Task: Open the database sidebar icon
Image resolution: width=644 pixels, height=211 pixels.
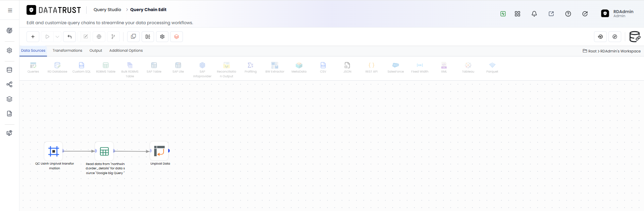Action: tap(9, 70)
